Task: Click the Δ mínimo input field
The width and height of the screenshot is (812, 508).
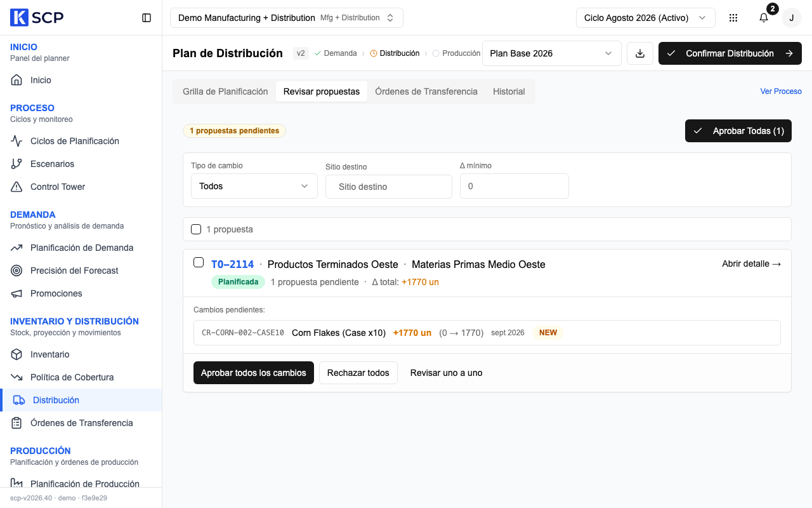Action: (514, 186)
